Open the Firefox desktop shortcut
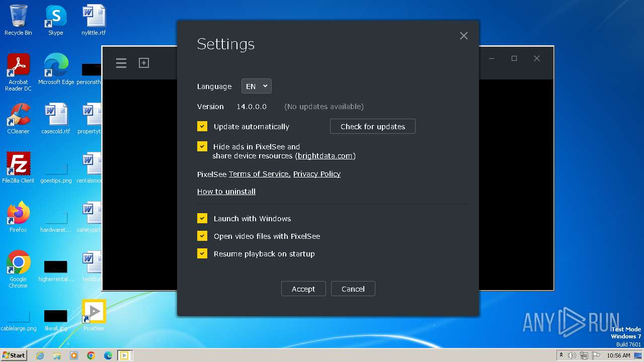The image size is (644, 362). [18, 217]
